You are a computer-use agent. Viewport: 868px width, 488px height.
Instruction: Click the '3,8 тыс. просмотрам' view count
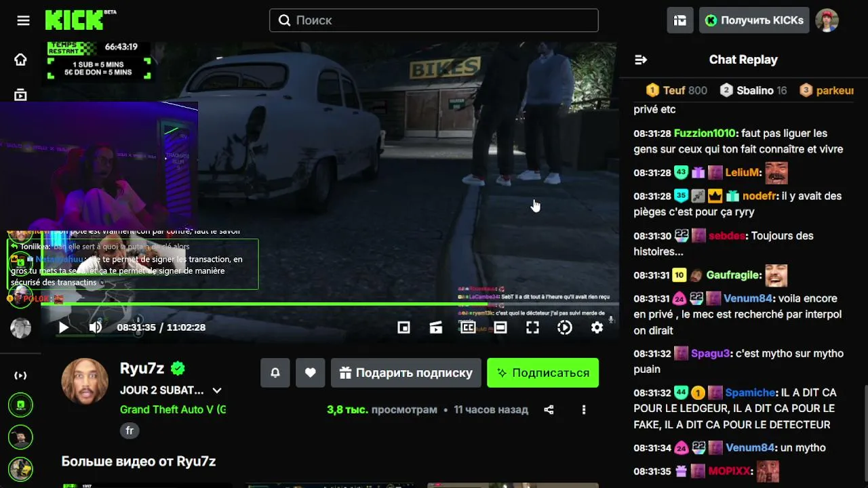click(x=382, y=409)
